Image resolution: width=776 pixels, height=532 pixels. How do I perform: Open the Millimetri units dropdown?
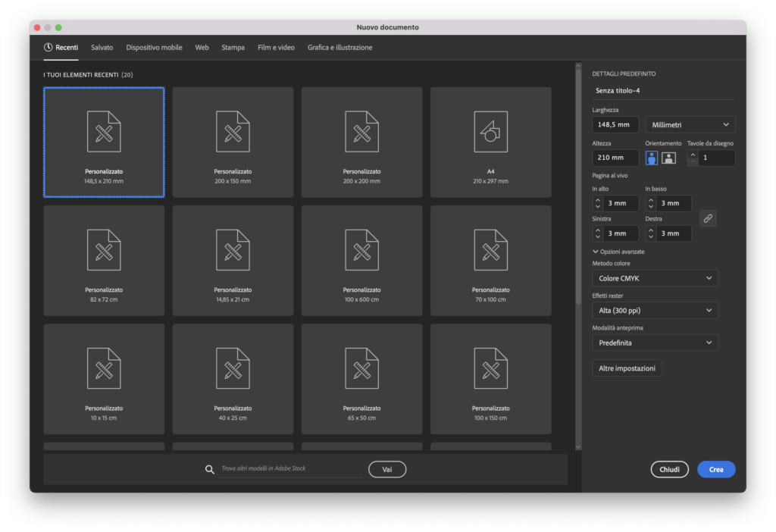(x=690, y=125)
